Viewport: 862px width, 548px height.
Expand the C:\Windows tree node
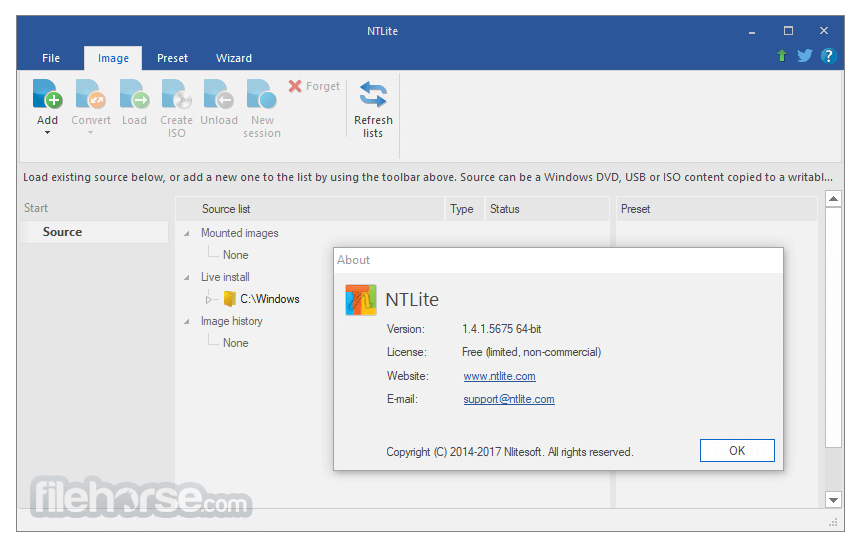point(208,300)
